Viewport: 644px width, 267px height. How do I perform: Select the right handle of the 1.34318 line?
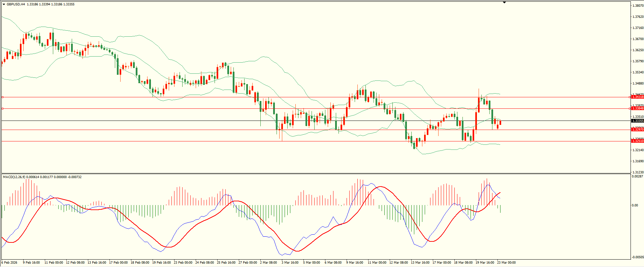(630, 97)
